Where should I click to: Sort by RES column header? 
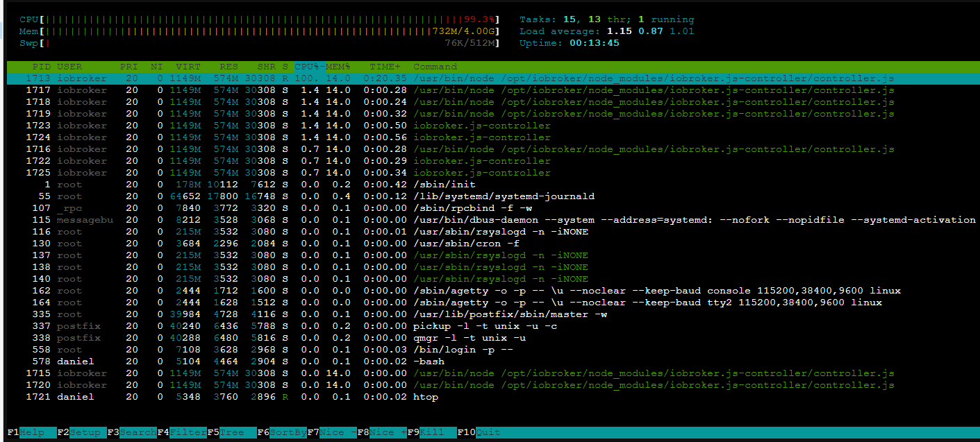(x=229, y=67)
